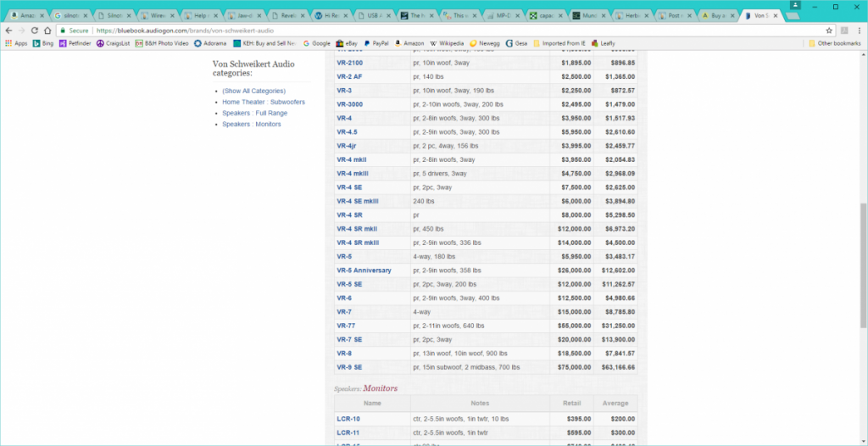
Task: Open the VR-2 AF speaker listing
Action: [x=349, y=77]
